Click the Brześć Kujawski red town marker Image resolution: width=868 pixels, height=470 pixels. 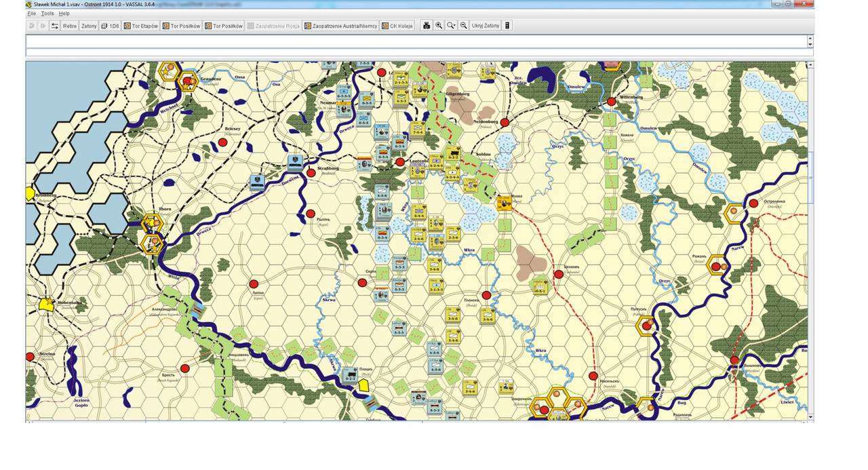[184, 368]
